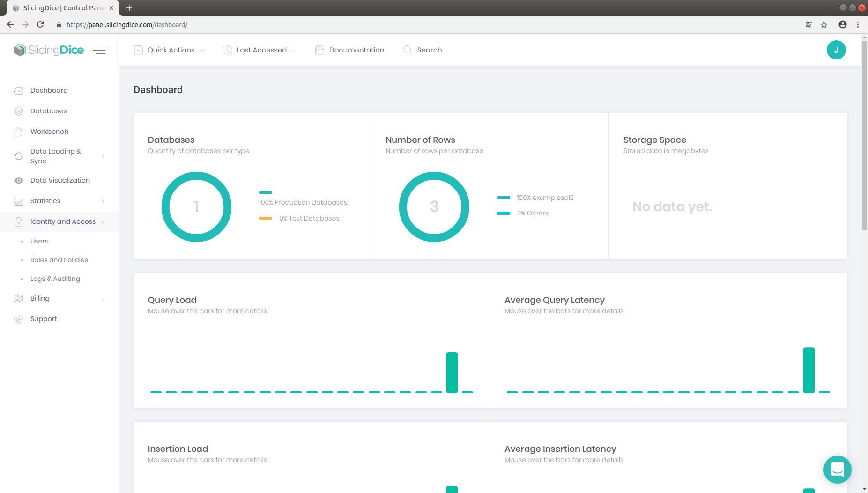
Task: Click the 'Storage Space' heading
Action: point(654,140)
